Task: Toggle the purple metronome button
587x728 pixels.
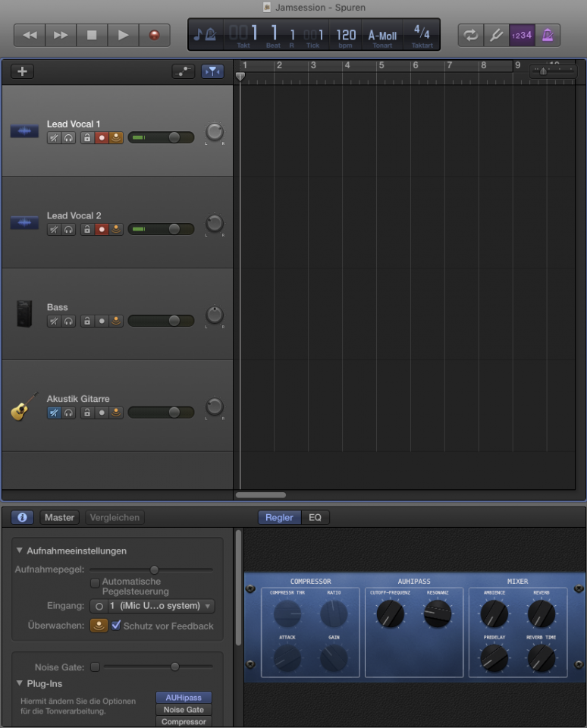Action: click(548, 36)
